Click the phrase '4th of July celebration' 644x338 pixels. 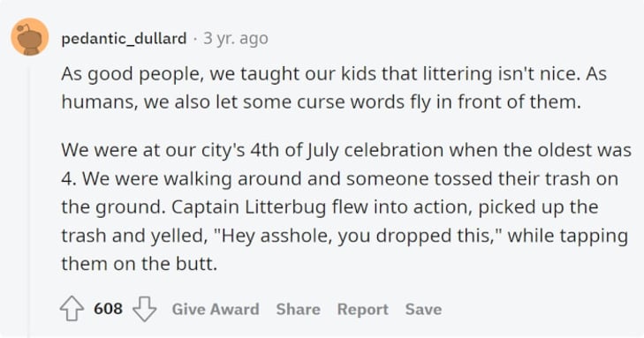(x=347, y=151)
